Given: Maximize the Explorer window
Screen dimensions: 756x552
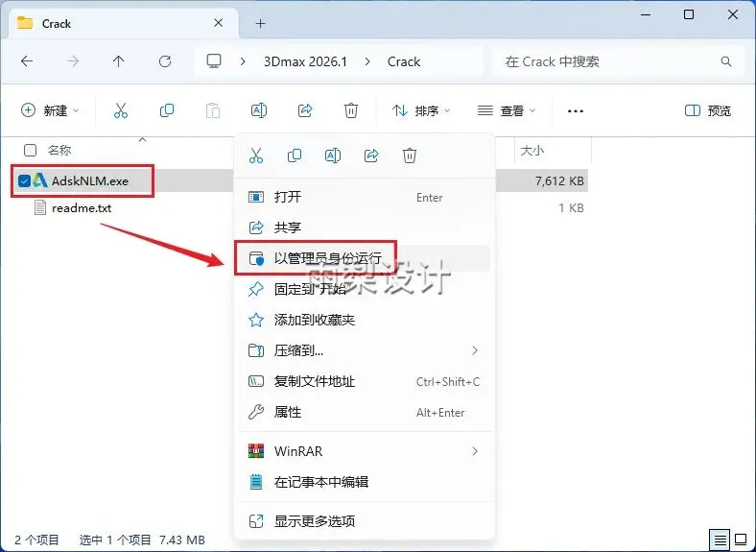Looking at the screenshot, I should pyautogui.click(x=689, y=14).
